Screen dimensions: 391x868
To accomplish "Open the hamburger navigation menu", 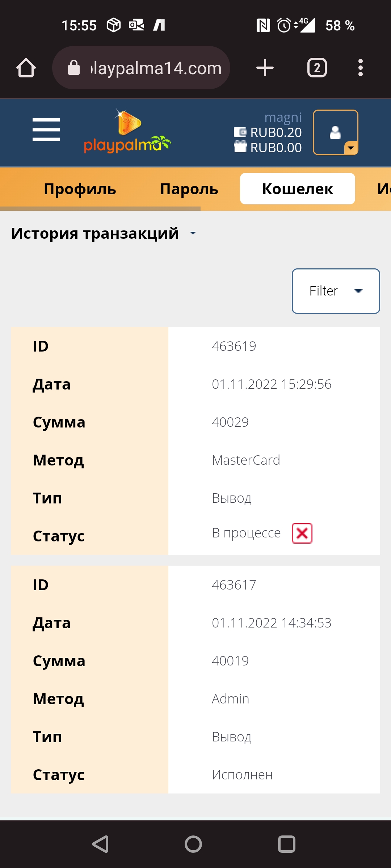I will pos(46,129).
